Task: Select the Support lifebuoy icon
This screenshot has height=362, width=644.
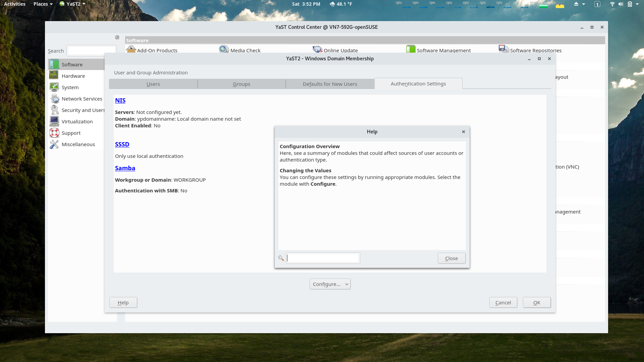Action: pyautogui.click(x=54, y=133)
